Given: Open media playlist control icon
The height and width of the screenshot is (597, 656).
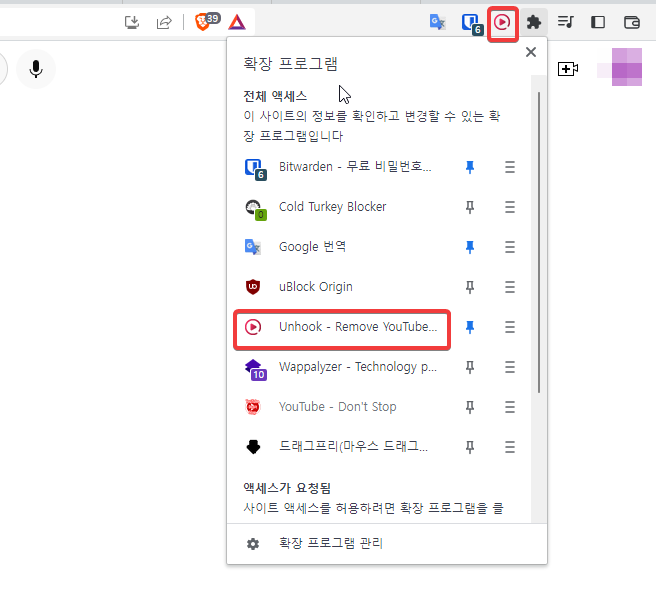Looking at the screenshot, I should pyautogui.click(x=566, y=22).
